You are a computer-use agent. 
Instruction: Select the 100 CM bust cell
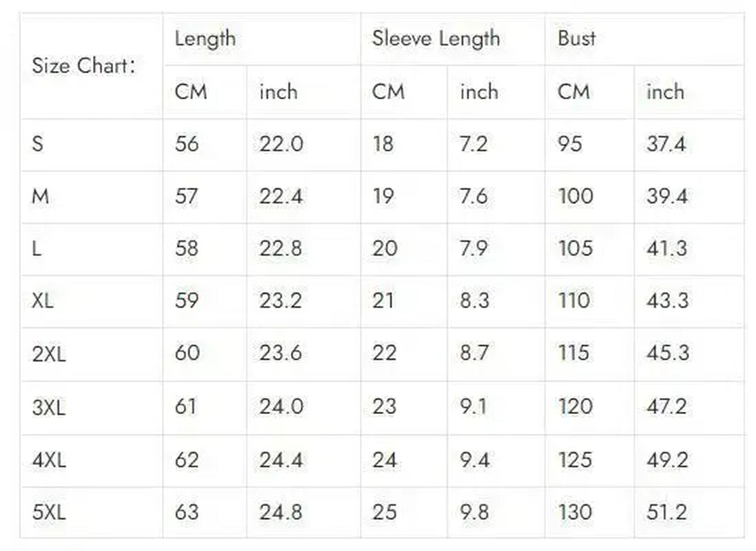[575, 196]
